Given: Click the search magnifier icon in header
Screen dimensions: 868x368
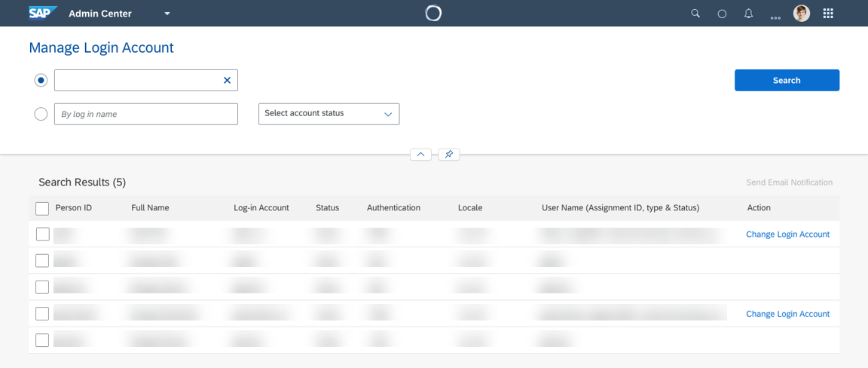Looking at the screenshot, I should 695,14.
